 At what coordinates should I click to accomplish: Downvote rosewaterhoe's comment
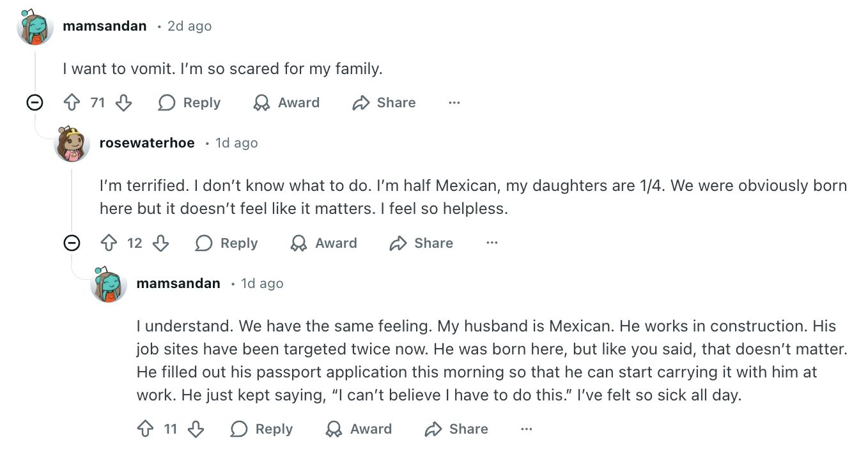coord(160,243)
